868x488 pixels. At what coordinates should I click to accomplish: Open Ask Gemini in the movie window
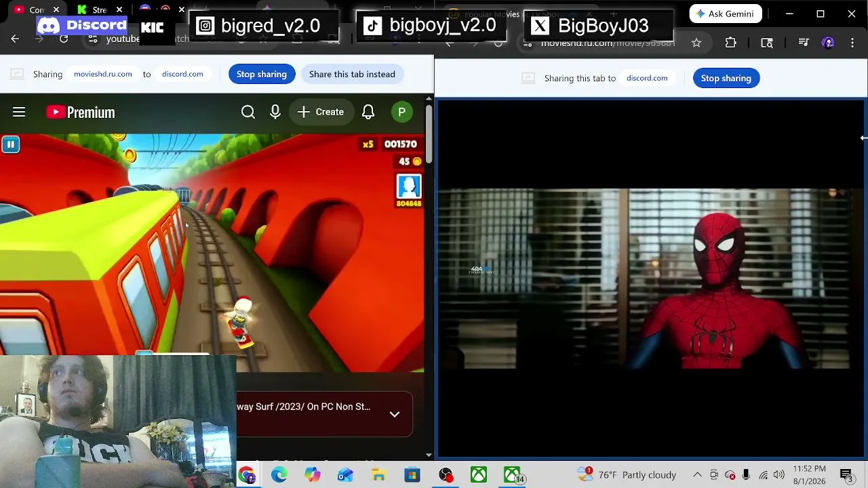(725, 14)
